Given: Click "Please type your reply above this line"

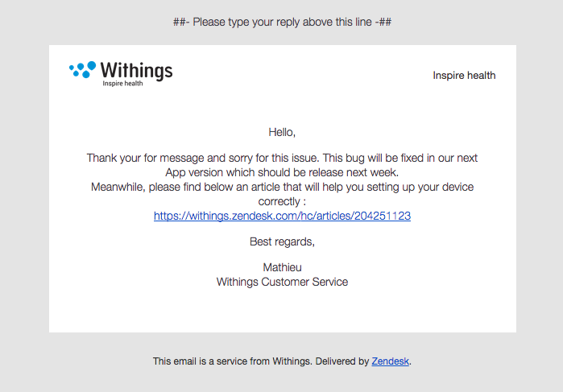Looking at the screenshot, I should (x=282, y=22).
